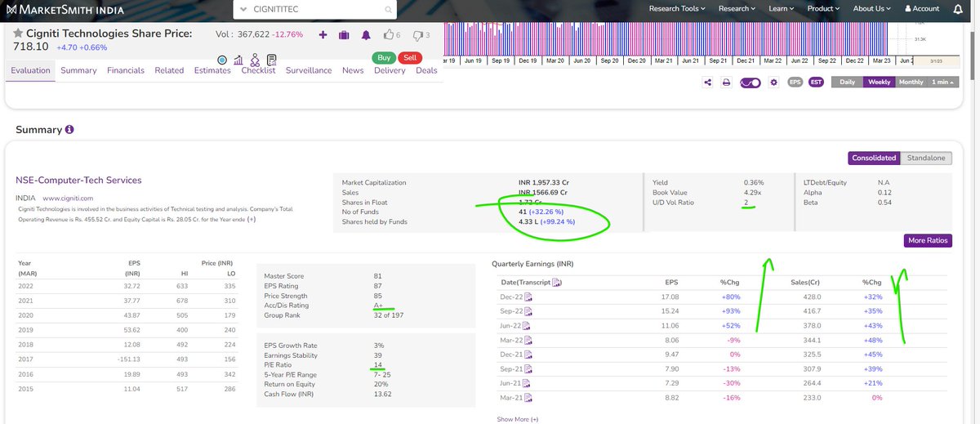Click the Delivery tab

pyautogui.click(x=390, y=70)
